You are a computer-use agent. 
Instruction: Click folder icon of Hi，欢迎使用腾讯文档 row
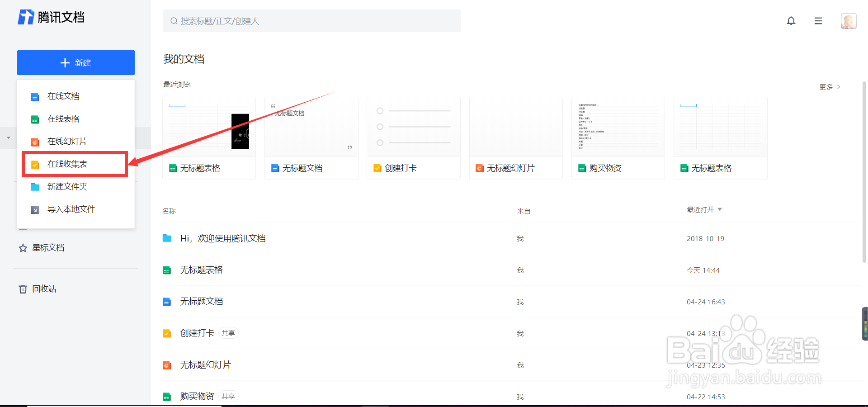(167, 238)
